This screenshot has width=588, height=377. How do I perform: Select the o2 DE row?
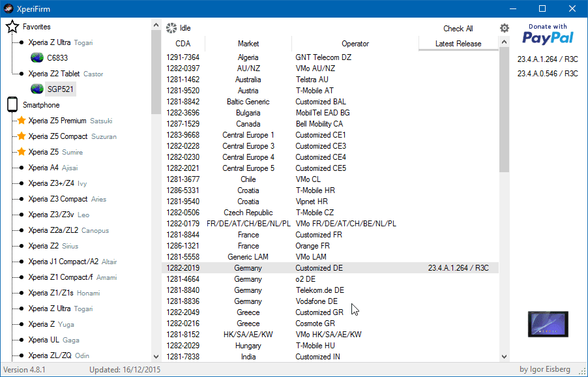point(330,279)
